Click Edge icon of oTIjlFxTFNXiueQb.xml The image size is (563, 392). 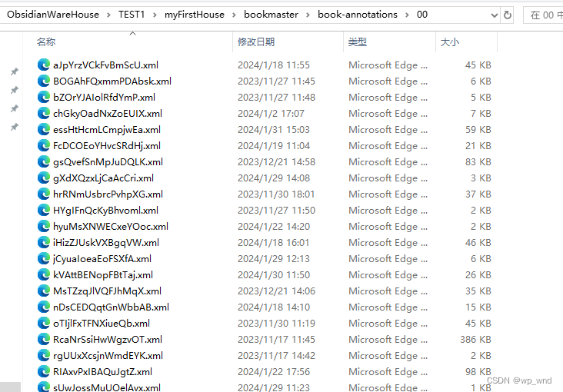pos(43,324)
